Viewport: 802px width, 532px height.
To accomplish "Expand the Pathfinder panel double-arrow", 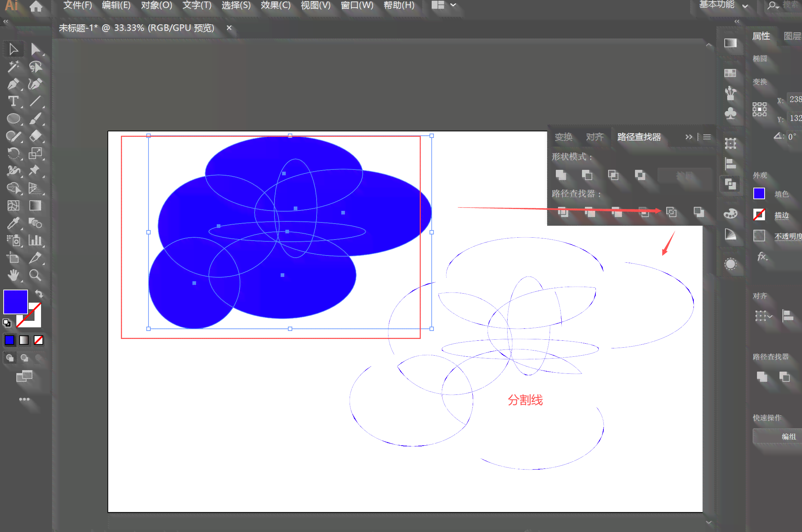I will click(689, 137).
